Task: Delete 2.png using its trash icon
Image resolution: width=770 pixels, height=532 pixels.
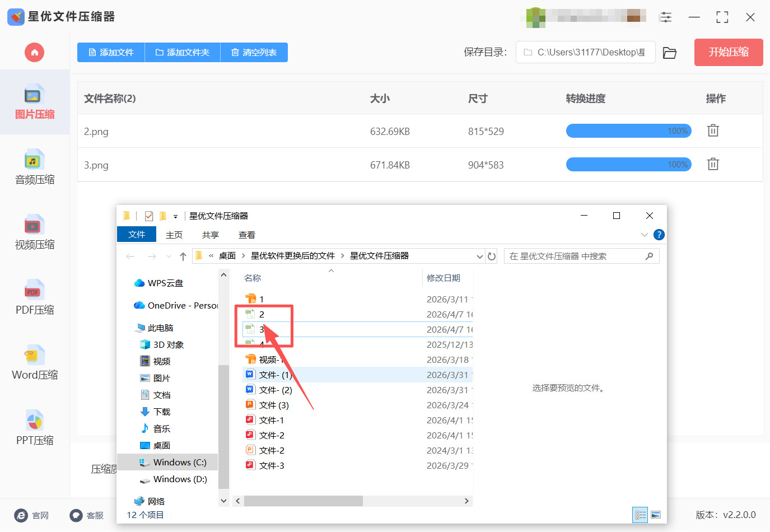Action: tap(712, 130)
